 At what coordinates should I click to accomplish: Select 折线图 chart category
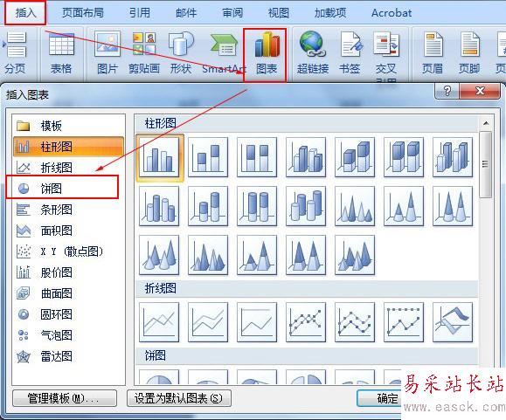68,168
